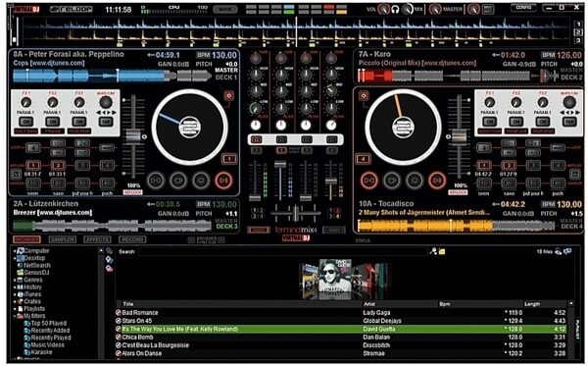This screenshot has height=366, width=588.
Task: Toggle headphone cue for first mixer channel
Action: point(257,139)
